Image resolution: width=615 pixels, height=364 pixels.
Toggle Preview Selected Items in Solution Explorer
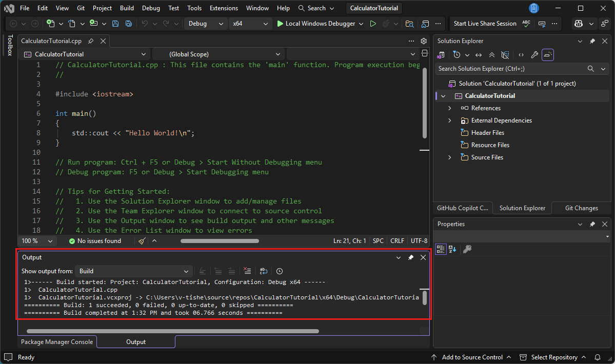point(547,55)
